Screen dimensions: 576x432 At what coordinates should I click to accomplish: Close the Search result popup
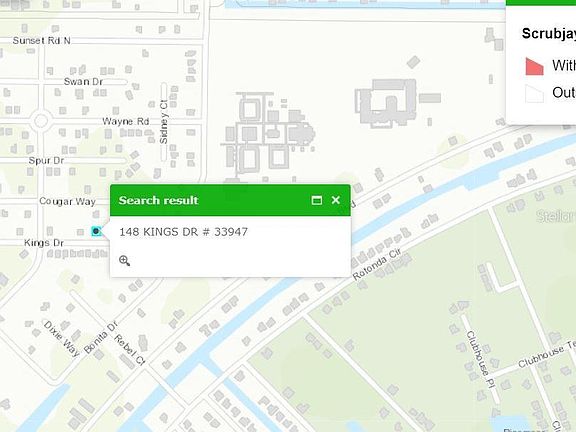335,200
